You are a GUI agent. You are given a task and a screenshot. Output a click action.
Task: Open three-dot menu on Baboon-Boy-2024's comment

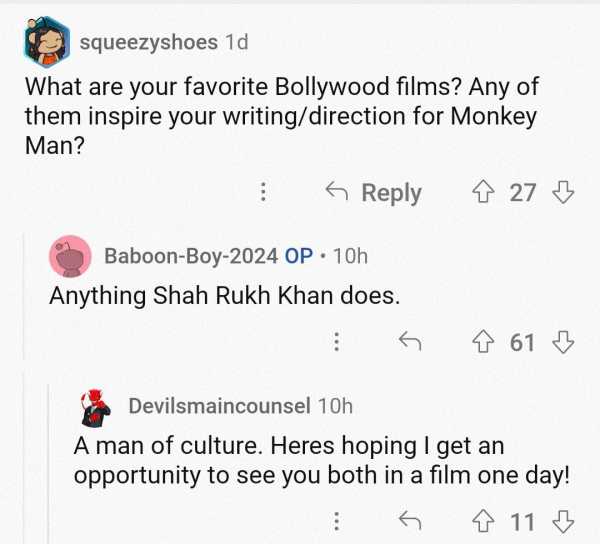[336, 343]
